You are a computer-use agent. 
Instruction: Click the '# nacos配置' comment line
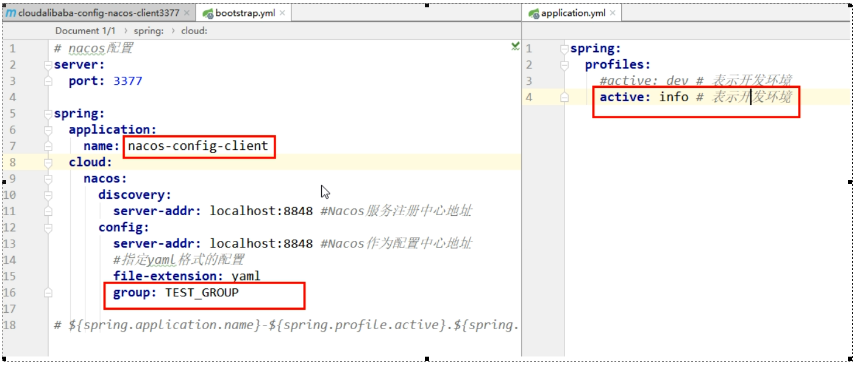pos(93,48)
